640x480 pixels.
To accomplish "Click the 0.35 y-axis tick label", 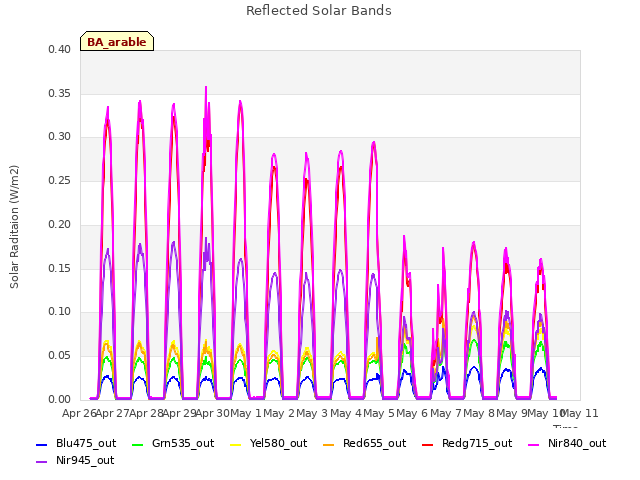I will click(59, 93).
